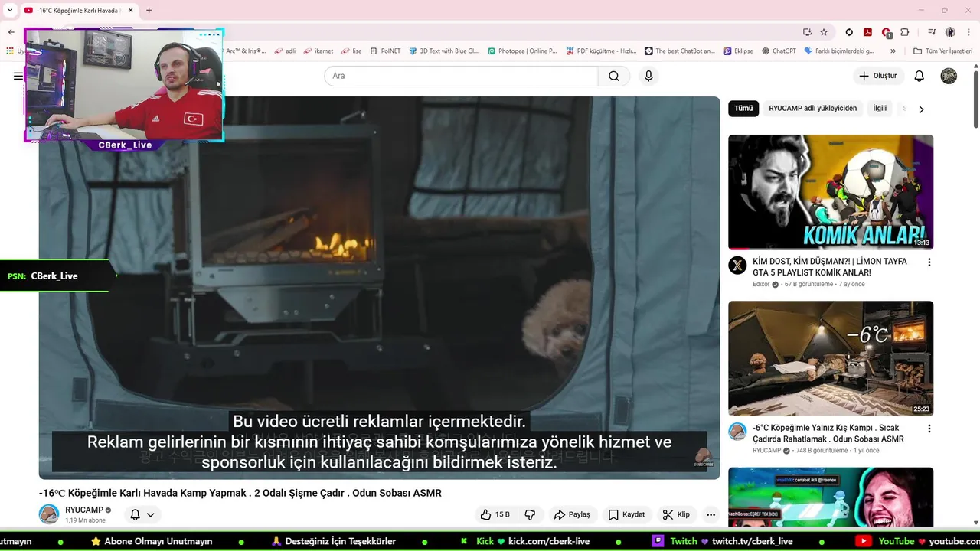Open a new browser tab with plus button

click(149, 11)
